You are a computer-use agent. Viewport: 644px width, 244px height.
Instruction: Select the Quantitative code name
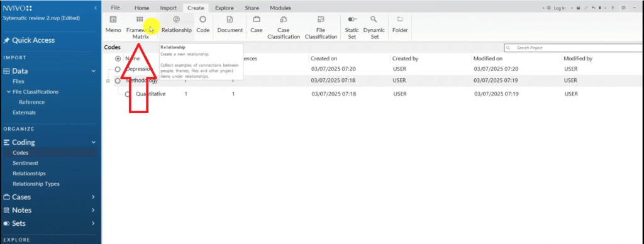[x=150, y=94]
